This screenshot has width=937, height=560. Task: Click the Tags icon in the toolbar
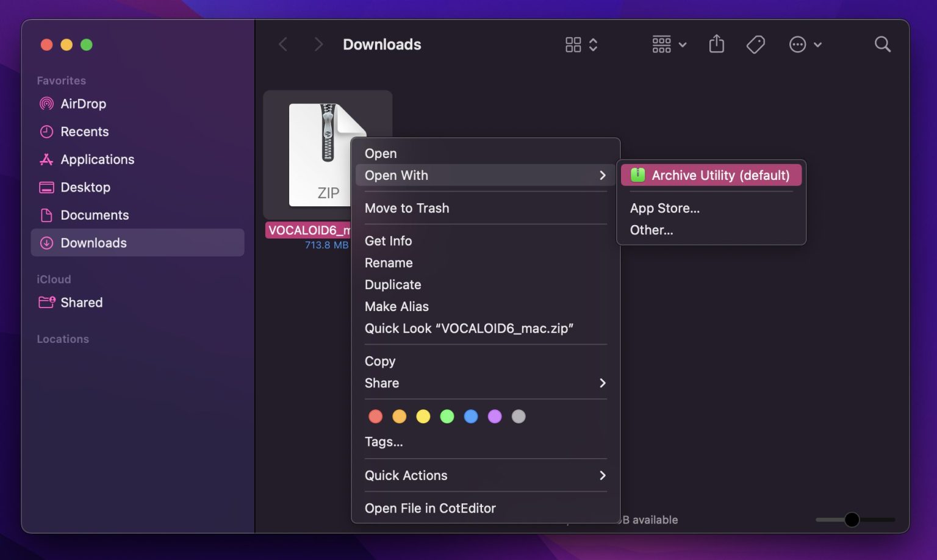[x=755, y=44]
